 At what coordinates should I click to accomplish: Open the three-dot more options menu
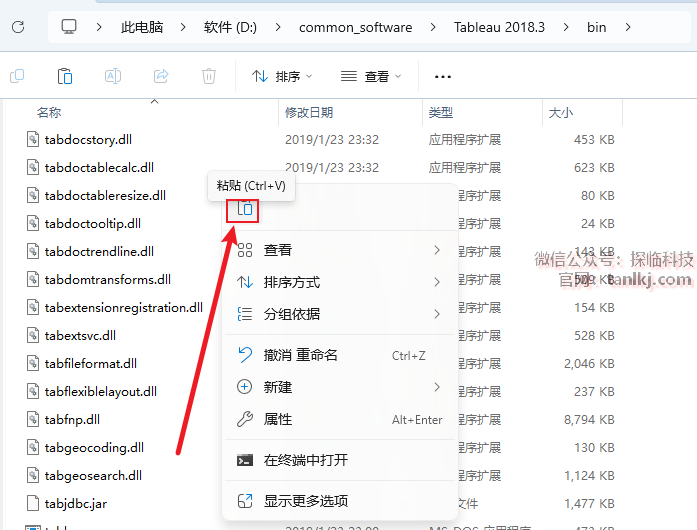443,76
